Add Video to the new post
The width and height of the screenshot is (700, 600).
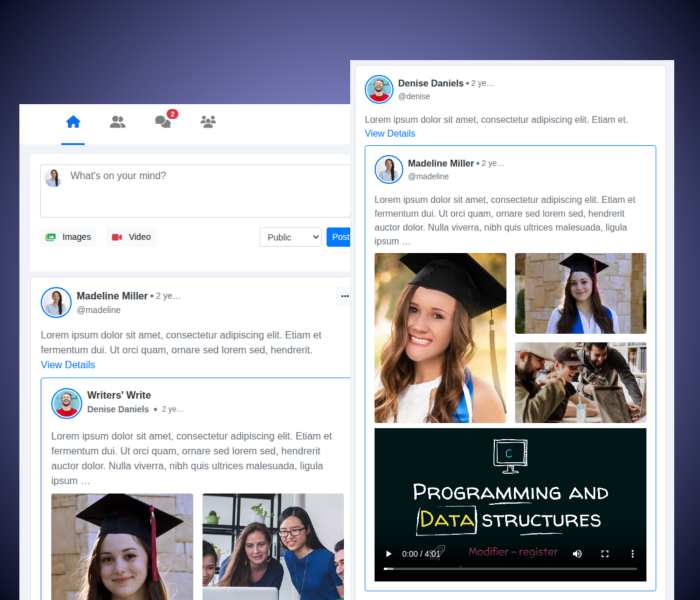coord(131,237)
